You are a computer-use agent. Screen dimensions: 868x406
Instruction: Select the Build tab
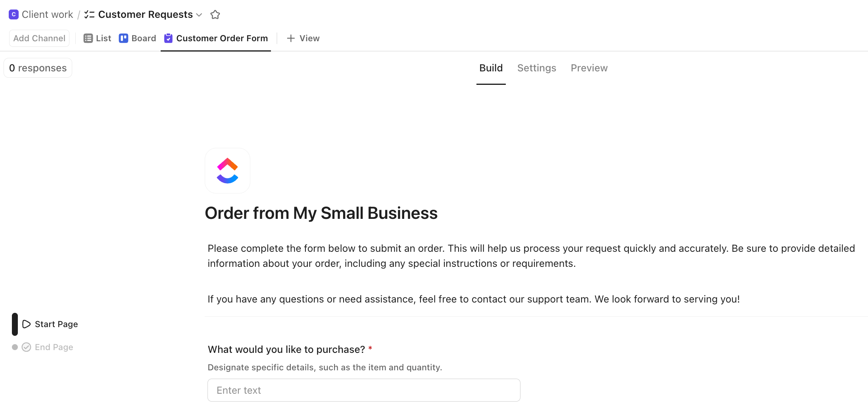point(491,68)
